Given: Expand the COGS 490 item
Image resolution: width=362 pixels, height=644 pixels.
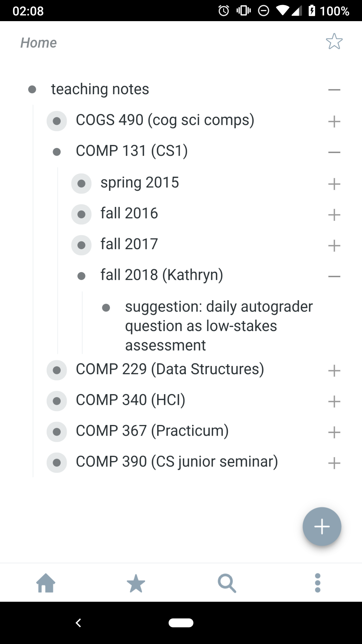Looking at the screenshot, I should coord(334,121).
